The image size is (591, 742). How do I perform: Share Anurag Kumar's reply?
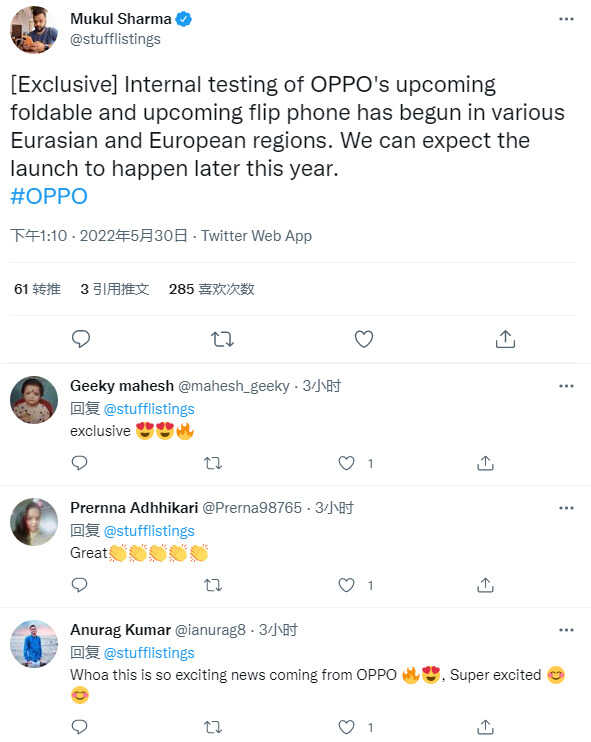point(485,727)
